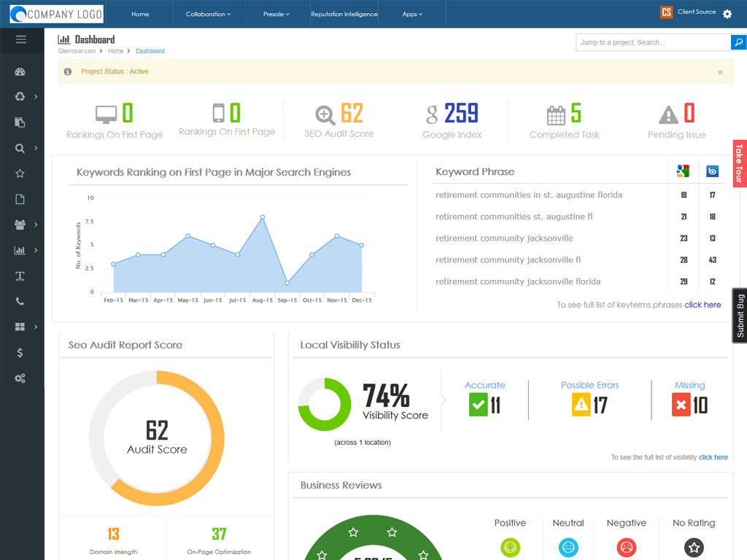Click the gears settings icon in sidebar
The image size is (747, 560).
click(x=20, y=378)
